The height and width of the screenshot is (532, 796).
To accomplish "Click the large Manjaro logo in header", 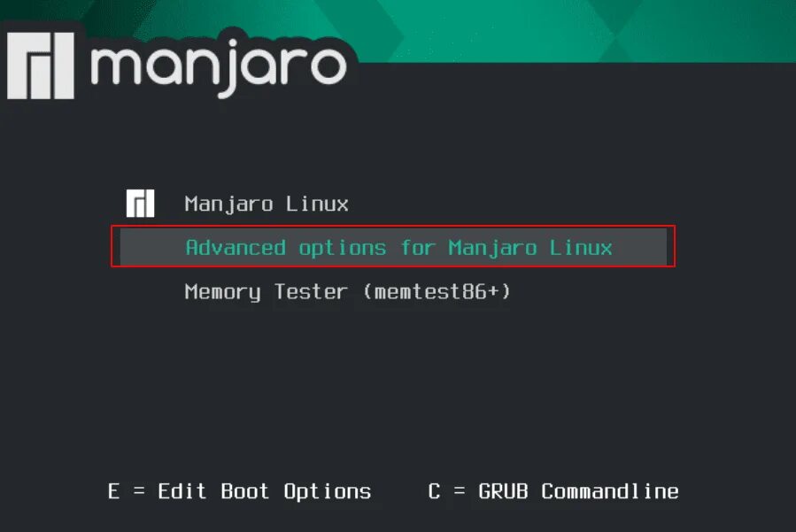I will click(x=41, y=66).
